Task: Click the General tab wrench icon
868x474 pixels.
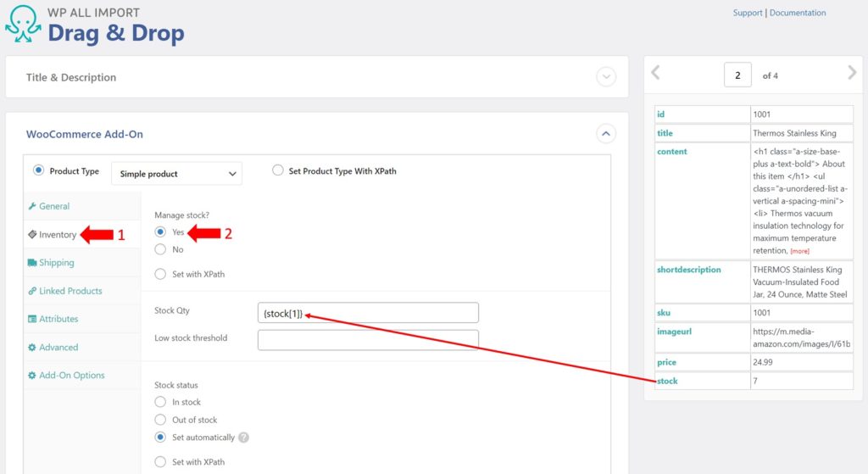Action: click(32, 206)
